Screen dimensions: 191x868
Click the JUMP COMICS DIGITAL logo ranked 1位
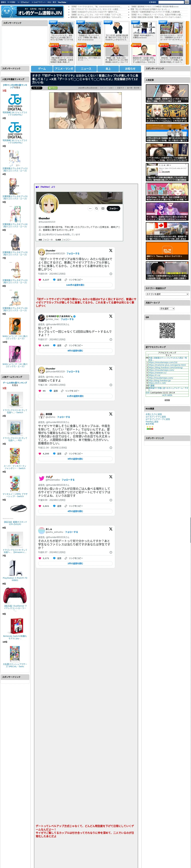coord(15,103)
